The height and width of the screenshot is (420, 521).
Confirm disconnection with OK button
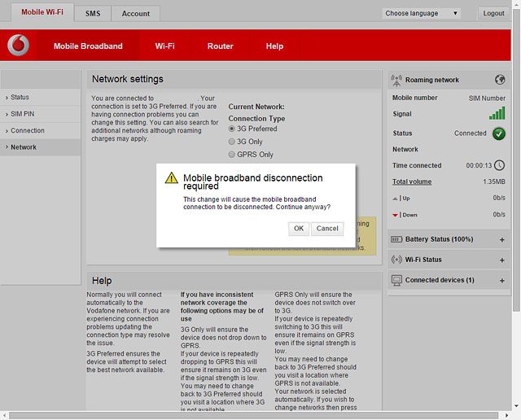(299, 229)
